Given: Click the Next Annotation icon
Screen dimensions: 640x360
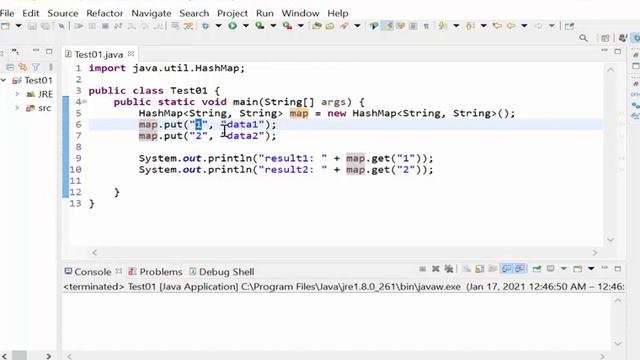Looking at the screenshot, I should 442,26.
